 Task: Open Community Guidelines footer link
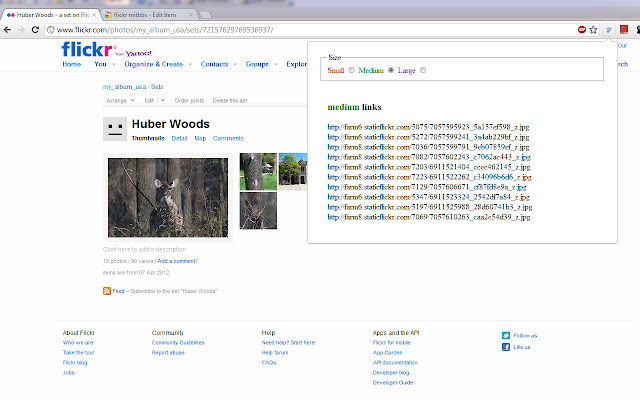[x=178, y=343]
